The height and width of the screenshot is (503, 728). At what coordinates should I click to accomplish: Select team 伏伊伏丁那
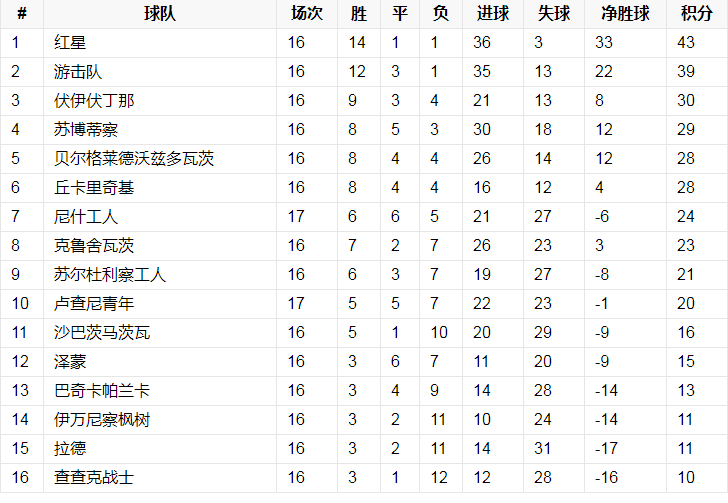(93, 101)
